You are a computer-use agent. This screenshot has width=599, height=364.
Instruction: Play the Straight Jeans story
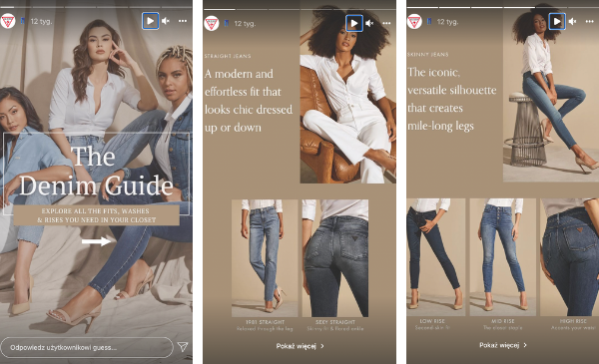(x=354, y=23)
